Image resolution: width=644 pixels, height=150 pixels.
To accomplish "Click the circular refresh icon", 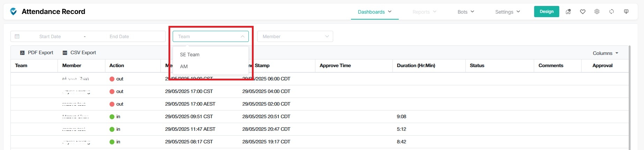I will (x=612, y=12).
